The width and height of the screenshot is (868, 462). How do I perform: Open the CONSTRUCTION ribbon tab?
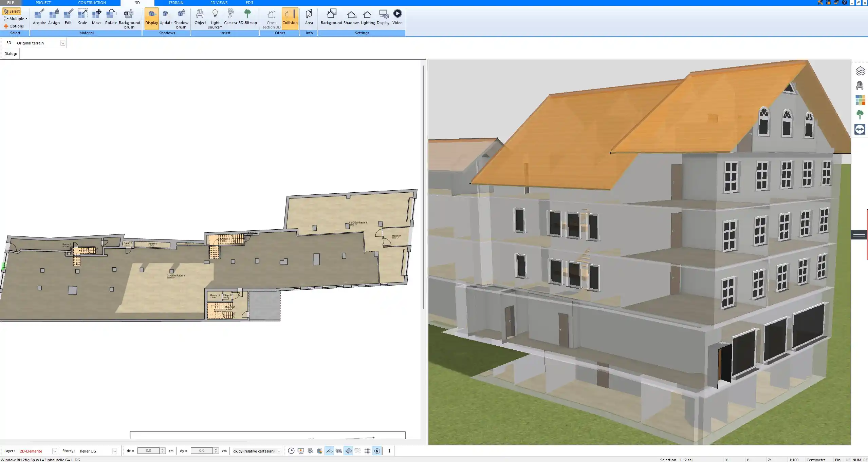tap(92, 2)
